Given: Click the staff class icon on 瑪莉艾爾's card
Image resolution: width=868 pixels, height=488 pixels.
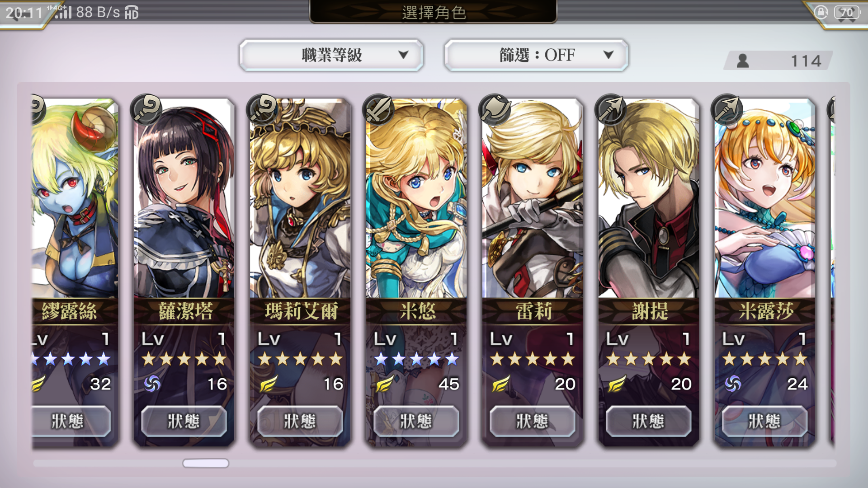Looking at the screenshot, I should click(262, 109).
